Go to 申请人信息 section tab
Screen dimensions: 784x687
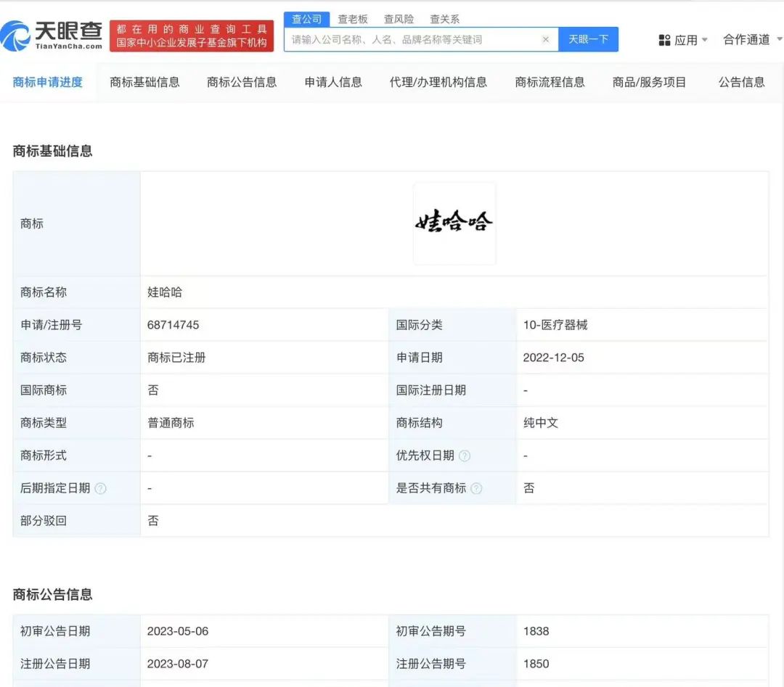333,82
